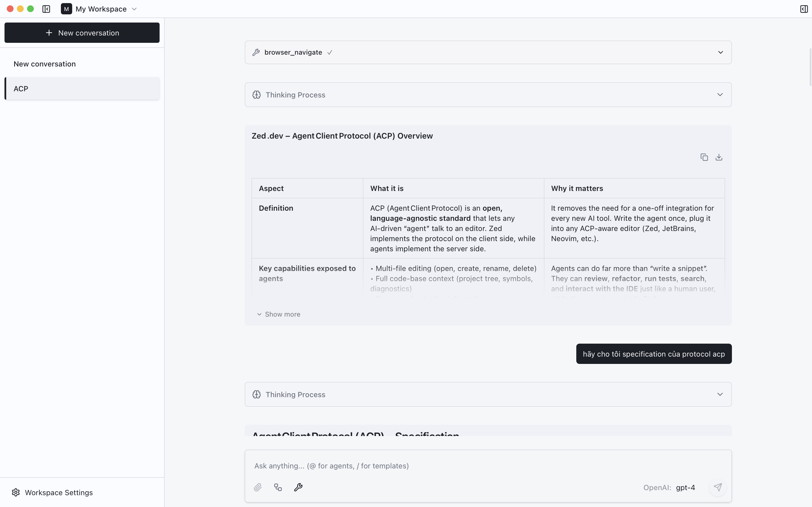The width and height of the screenshot is (812, 507).
Task: Expand the browser_navigate tool call details
Action: click(x=720, y=52)
